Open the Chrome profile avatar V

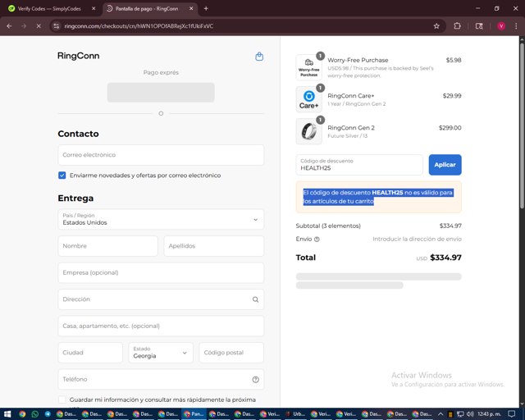tap(501, 26)
